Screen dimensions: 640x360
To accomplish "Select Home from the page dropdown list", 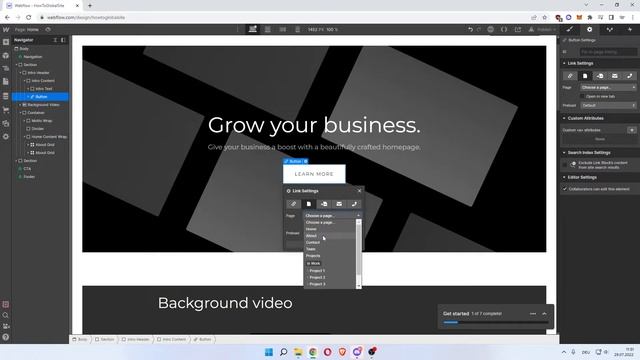I will coord(330,229).
